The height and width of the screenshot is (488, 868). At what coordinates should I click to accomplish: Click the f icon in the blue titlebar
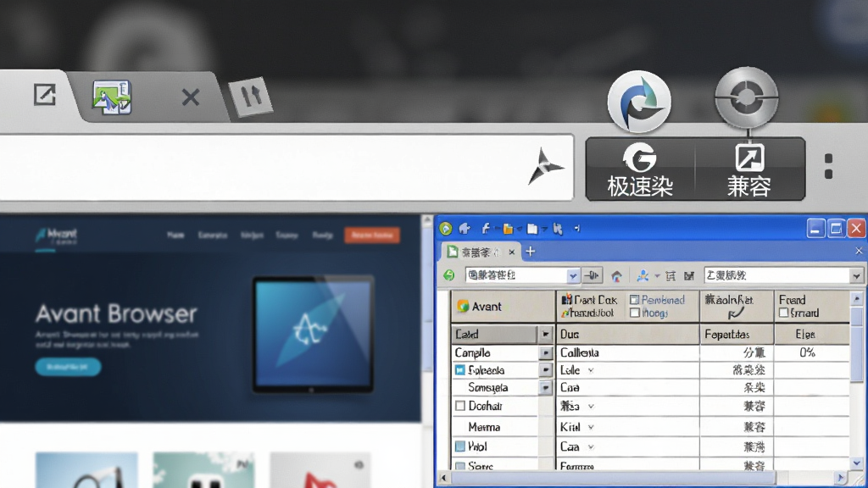pos(486,228)
